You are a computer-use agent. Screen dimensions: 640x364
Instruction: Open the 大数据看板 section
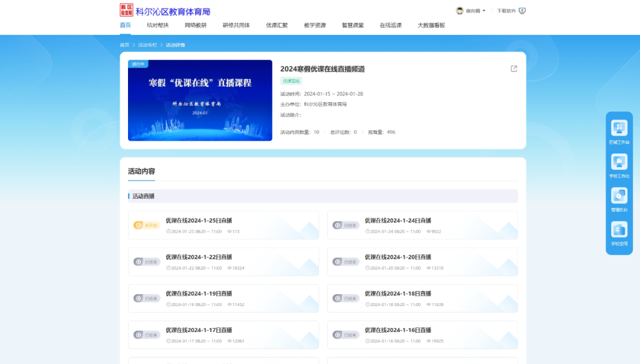(432, 25)
